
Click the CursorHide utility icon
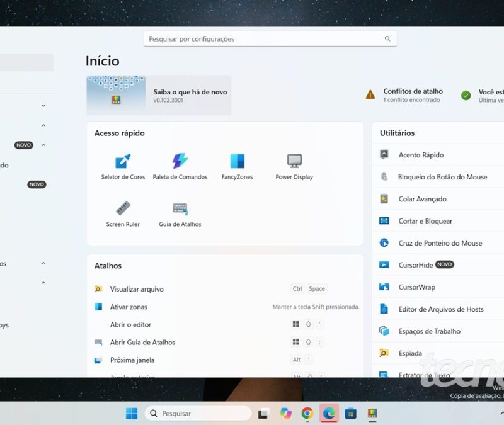(384, 264)
